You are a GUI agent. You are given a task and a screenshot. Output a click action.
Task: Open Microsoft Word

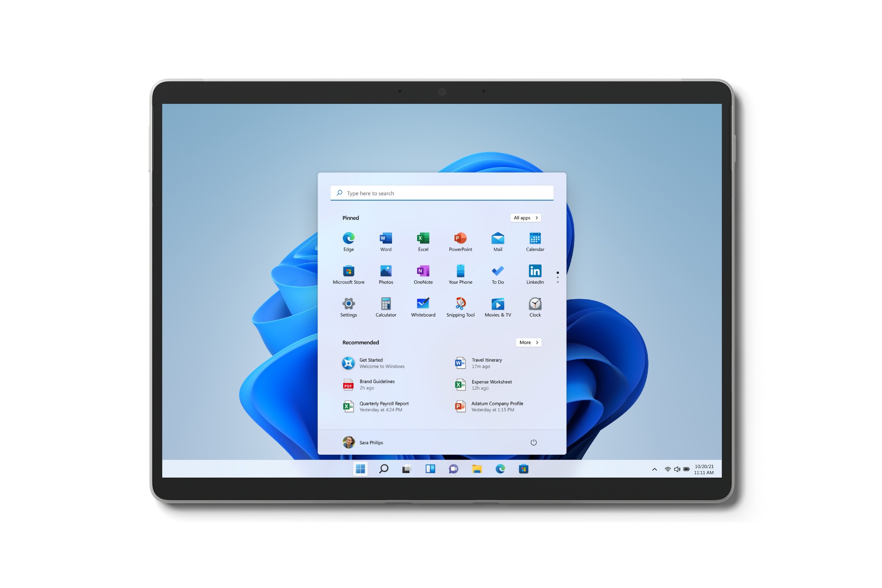[x=385, y=240]
